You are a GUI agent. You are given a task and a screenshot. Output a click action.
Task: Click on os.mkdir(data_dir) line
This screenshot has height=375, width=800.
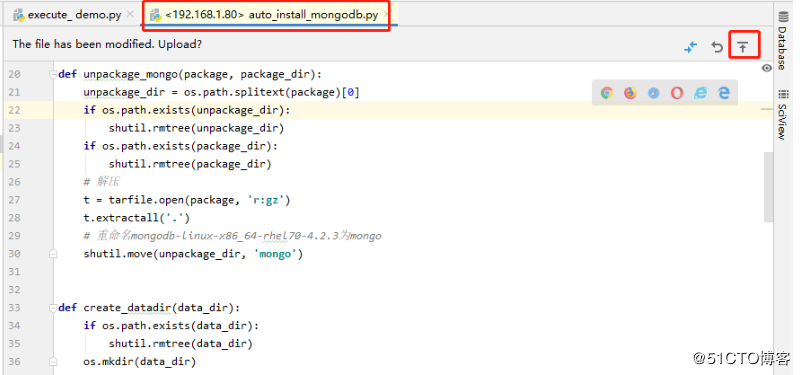pos(140,361)
